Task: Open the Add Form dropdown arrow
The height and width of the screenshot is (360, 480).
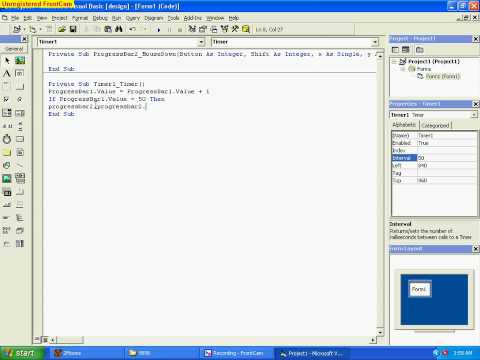Action: click(x=41, y=29)
